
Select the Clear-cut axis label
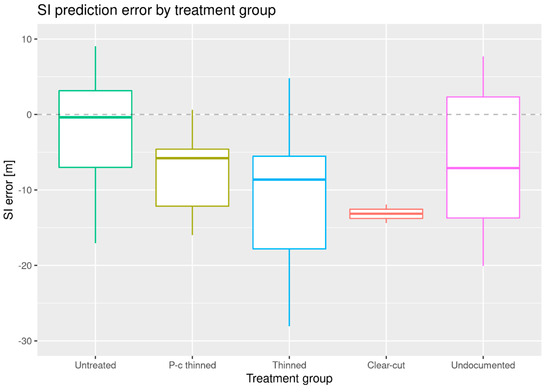click(386, 365)
